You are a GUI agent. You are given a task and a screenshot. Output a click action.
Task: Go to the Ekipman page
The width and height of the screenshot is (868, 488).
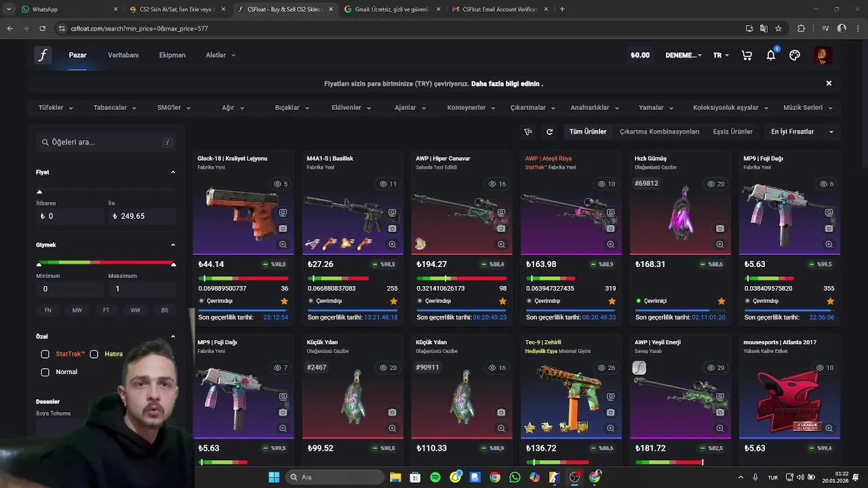coord(172,55)
